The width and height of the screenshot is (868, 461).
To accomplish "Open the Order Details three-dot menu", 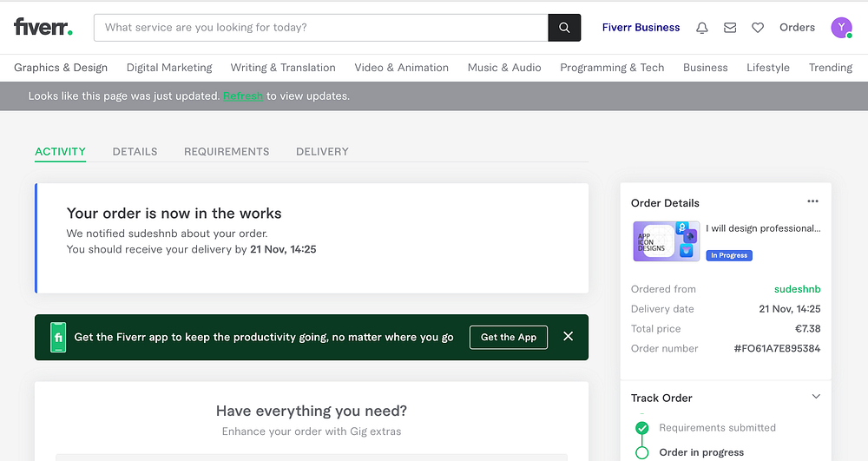I will [x=812, y=201].
